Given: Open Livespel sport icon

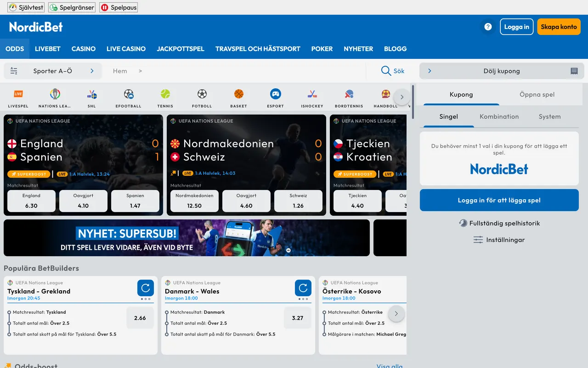Looking at the screenshot, I should pos(18,98).
